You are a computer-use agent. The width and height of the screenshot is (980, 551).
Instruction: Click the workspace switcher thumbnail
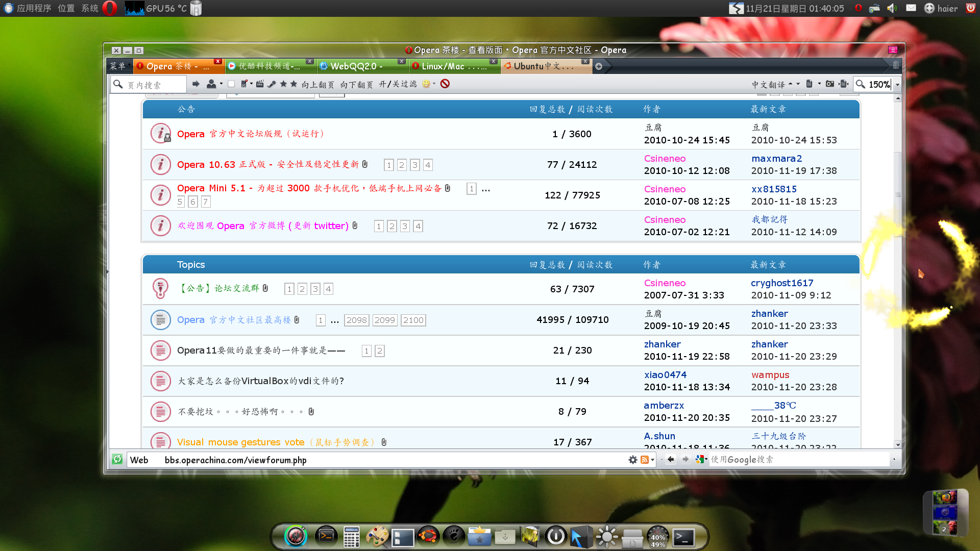click(945, 512)
